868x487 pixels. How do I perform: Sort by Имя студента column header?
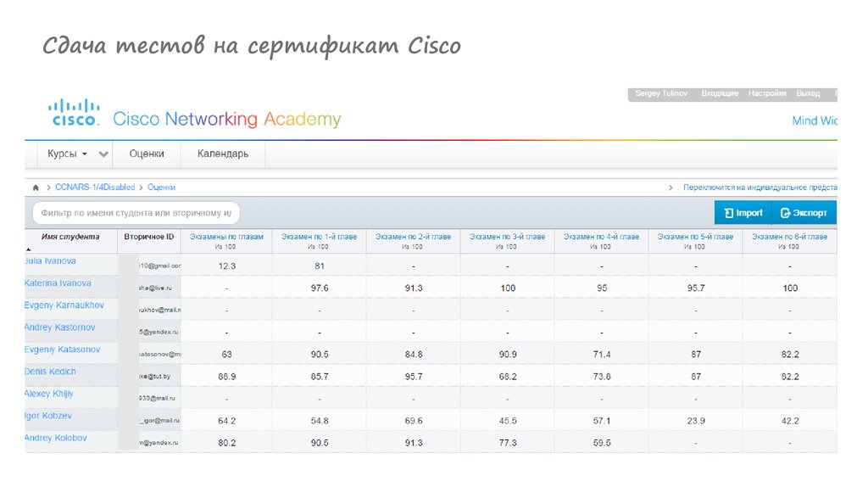click(70, 237)
